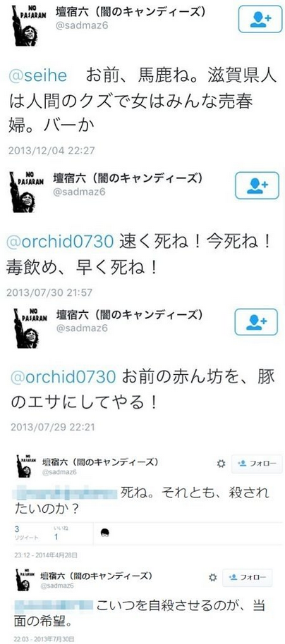Click the フォロー button on the 2014年4月28日 tweet
The width and height of the screenshot is (285, 644).
pyautogui.click(x=257, y=464)
